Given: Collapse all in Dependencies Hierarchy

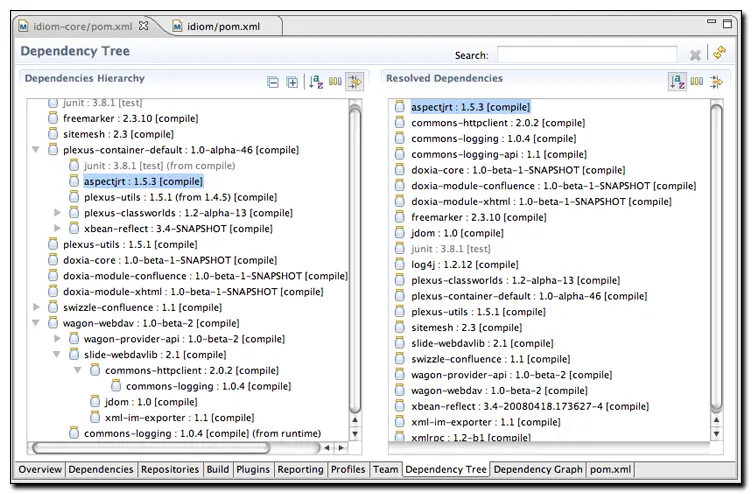Looking at the screenshot, I should tap(272, 82).
